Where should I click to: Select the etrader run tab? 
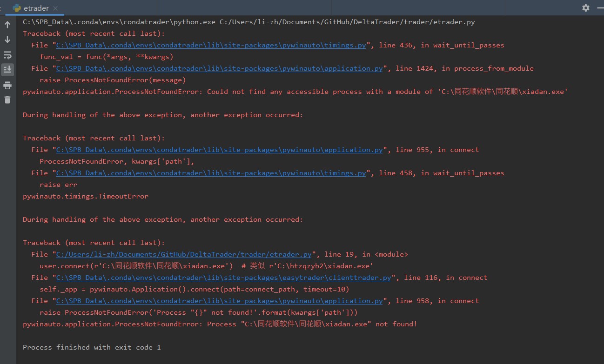[x=36, y=8]
